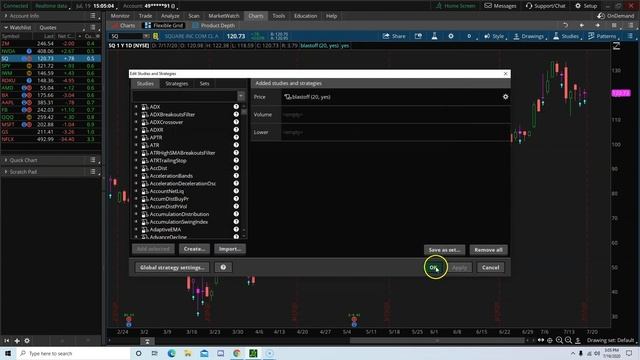Click the expand horizontal arrows icon

point(541,340)
